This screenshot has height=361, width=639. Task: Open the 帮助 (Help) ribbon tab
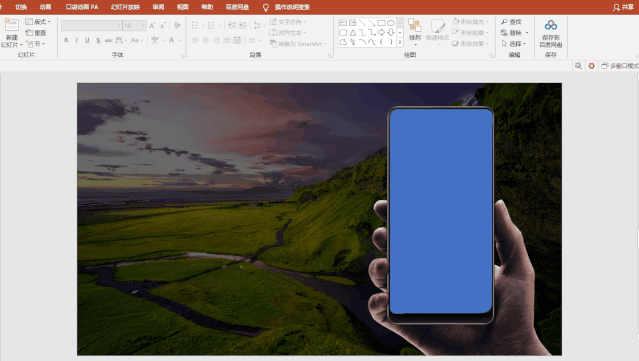click(207, 7)
